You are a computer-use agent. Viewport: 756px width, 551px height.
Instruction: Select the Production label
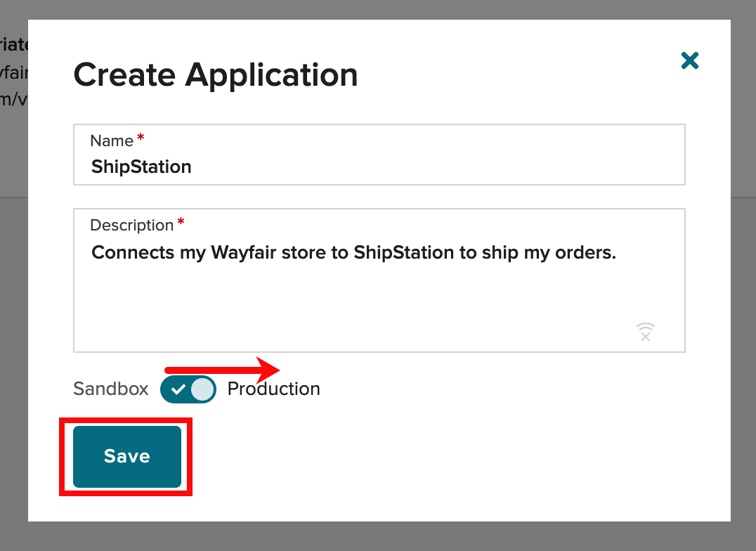click(273, 389)
